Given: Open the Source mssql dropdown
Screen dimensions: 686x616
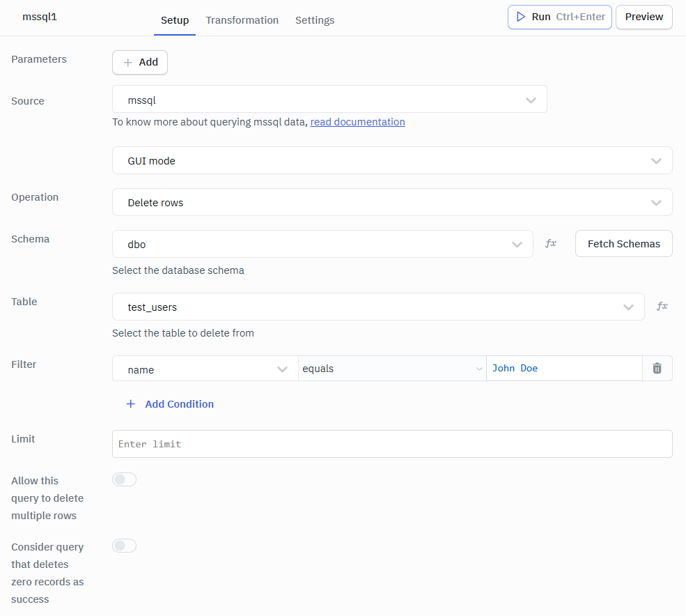Looking at the screenshot, I should [329, 99].
